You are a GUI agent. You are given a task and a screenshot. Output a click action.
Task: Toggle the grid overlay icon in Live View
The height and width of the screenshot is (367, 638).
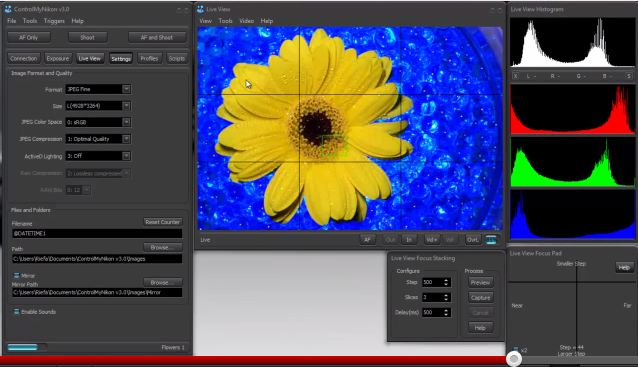pos(491,240)
